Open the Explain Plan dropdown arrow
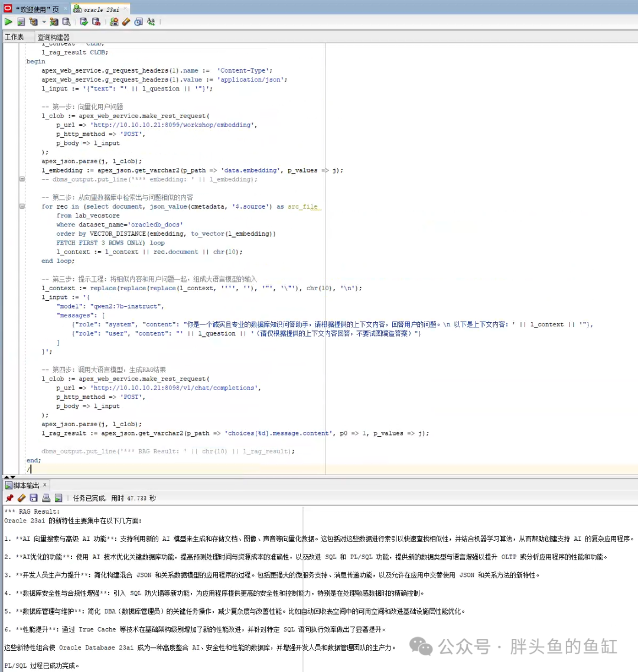 (x=44, y=21)
